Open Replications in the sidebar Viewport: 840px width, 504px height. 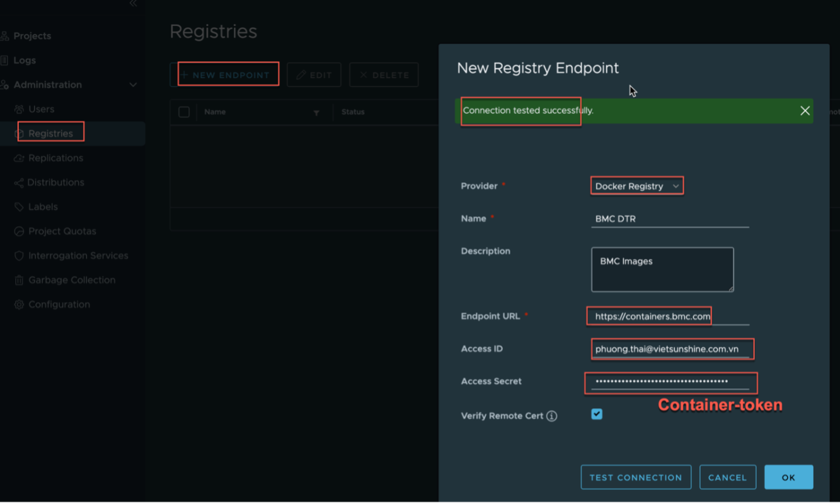click(x=55, y=158)
